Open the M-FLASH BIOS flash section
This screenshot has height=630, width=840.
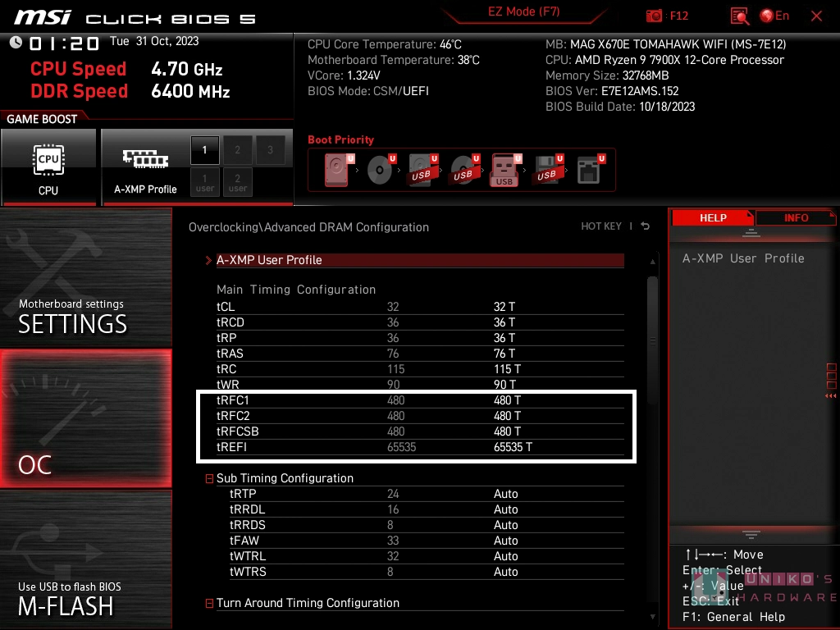click(x=85, y=559)
